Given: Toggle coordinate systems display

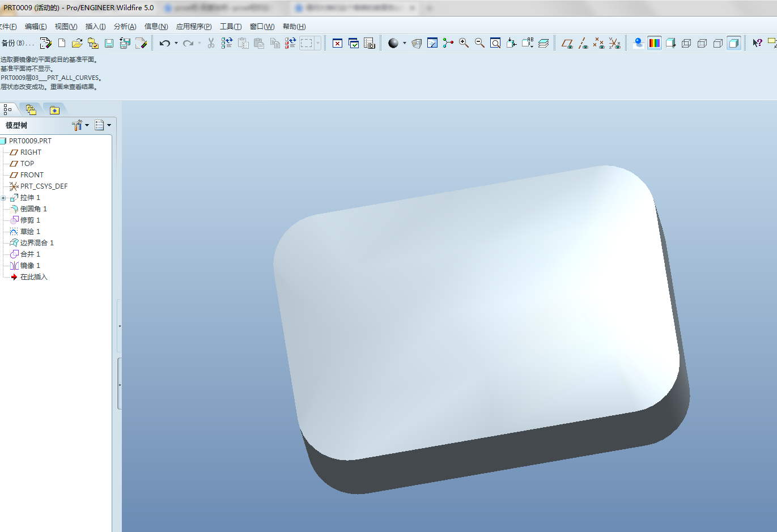Looking at the screenshot, I should (614, 43).
